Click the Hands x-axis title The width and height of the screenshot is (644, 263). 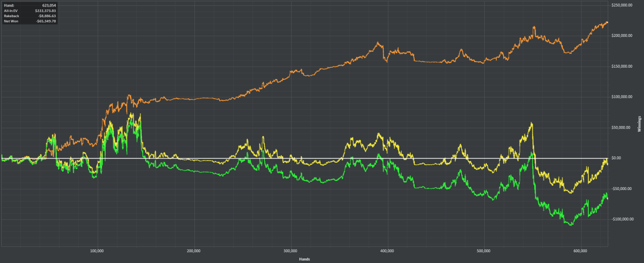305,259
